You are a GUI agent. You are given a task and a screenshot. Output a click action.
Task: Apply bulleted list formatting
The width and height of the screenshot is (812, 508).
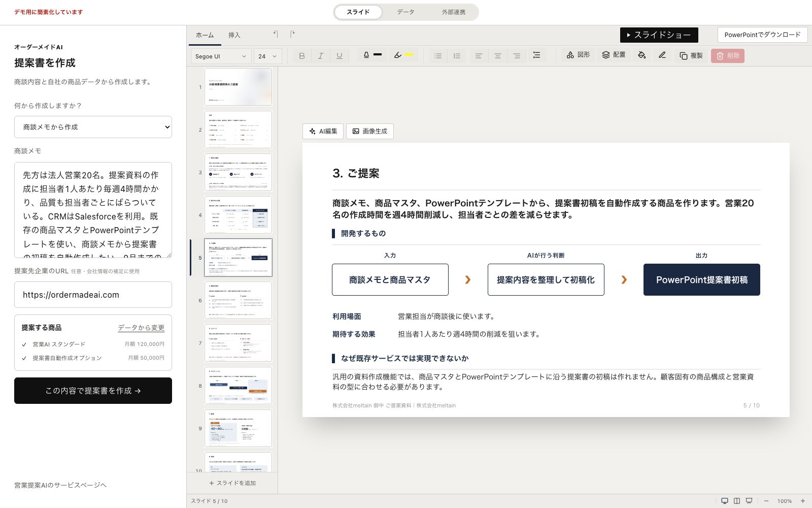(x=438, y=56)
